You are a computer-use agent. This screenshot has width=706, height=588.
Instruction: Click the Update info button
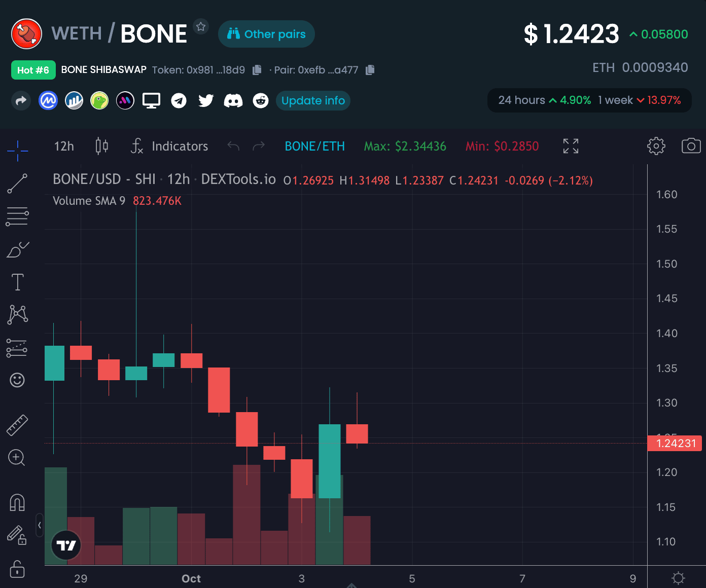pyautogui.click(x=313, y=101)
